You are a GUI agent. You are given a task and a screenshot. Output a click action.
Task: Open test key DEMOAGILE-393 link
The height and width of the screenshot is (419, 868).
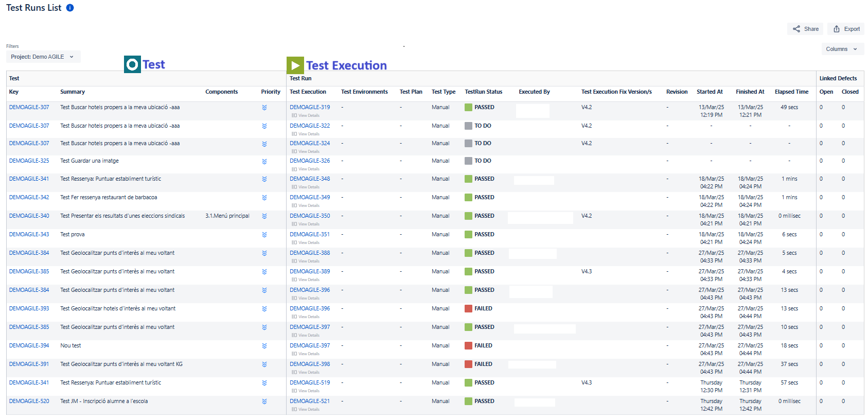pyautogui.click(x=29, y=308)
